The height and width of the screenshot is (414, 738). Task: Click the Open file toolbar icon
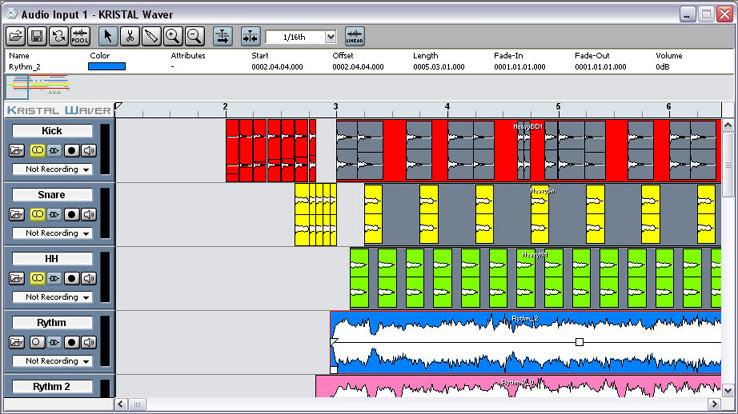click(x=16, y=36)
